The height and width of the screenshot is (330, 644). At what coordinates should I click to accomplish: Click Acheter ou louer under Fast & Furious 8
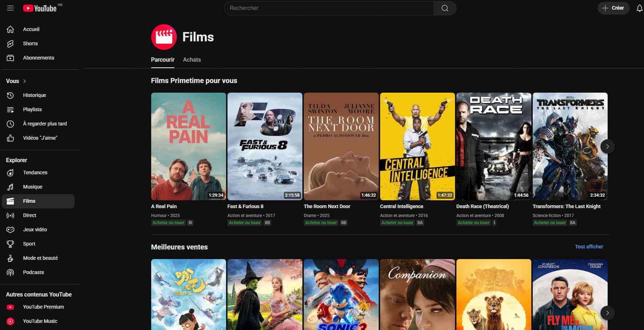click(x=245, y=223)
